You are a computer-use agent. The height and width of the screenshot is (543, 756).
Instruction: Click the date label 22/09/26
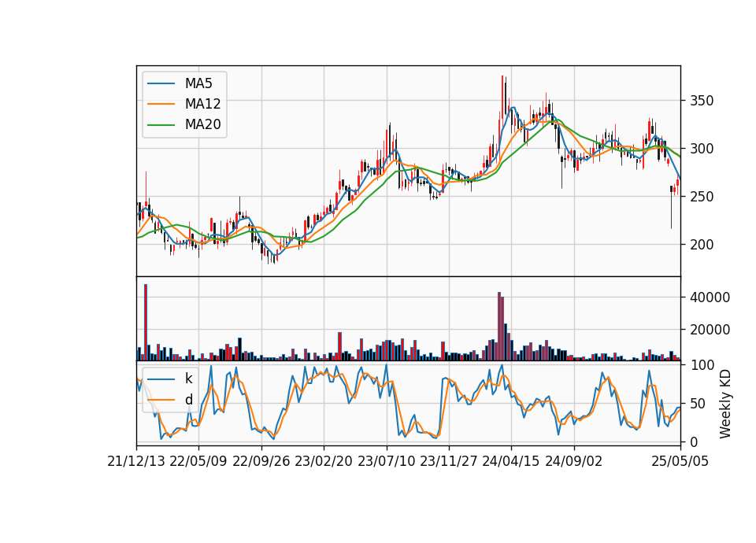pyautogui.click(x=261, y=461)
